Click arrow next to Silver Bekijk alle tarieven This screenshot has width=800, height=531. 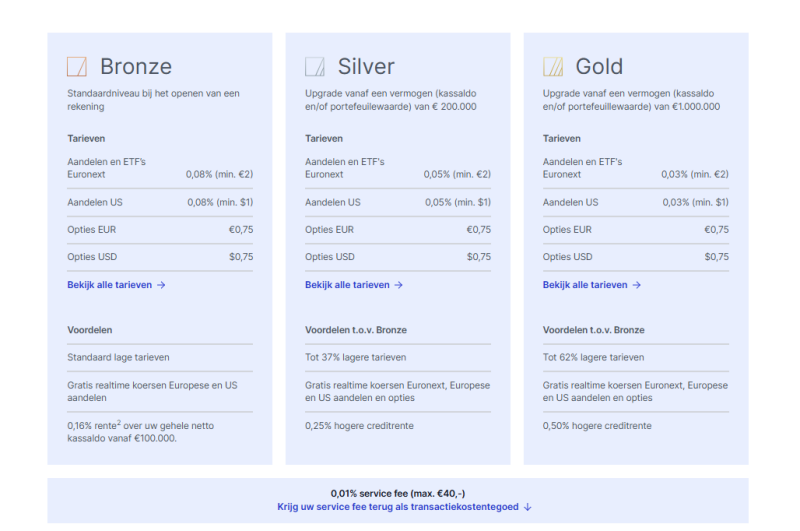coord(399,285)
